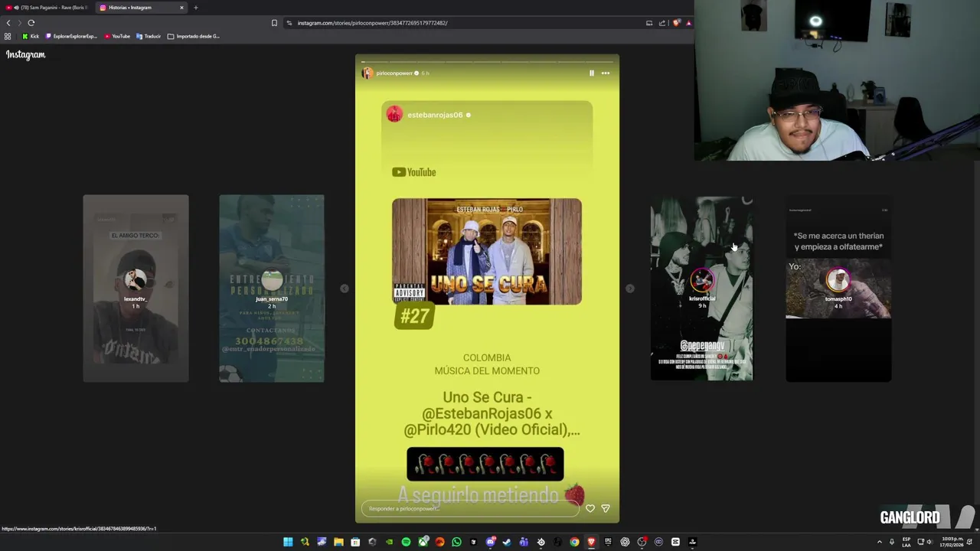This screenshot has height=551, width=980.
Task: Open tomasph10 story preview card
Action: tap(838, 289)
